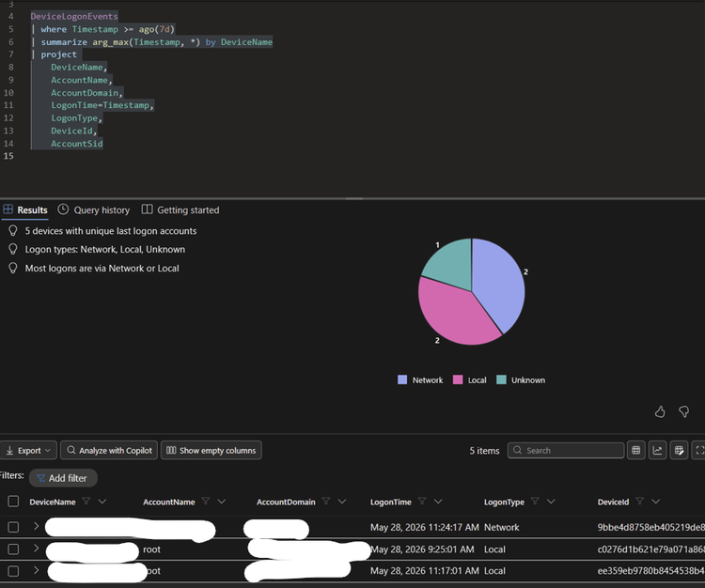This screenshot has height=588, width=705.
Task: Click the AccountDomain column filter icon
Action: (x=326, y=501)
